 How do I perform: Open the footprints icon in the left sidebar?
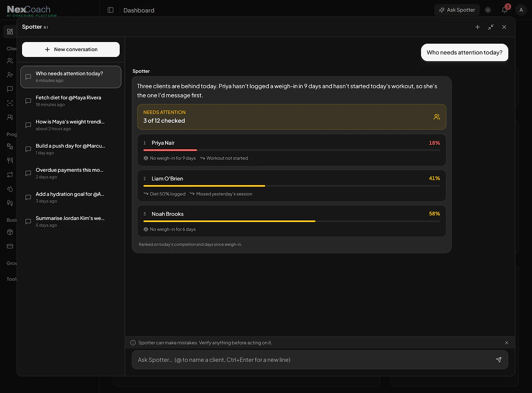click(x=10, y=203)
